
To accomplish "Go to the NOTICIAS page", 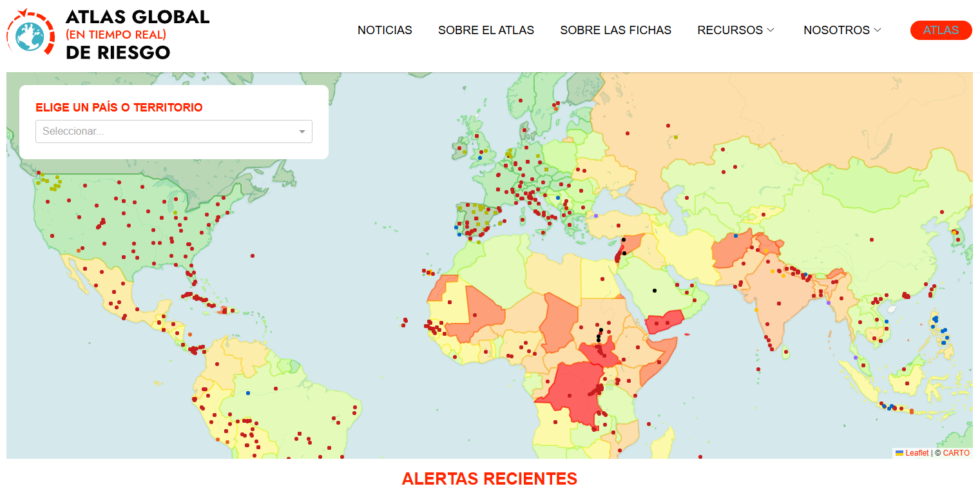I will tap(385, 30).
